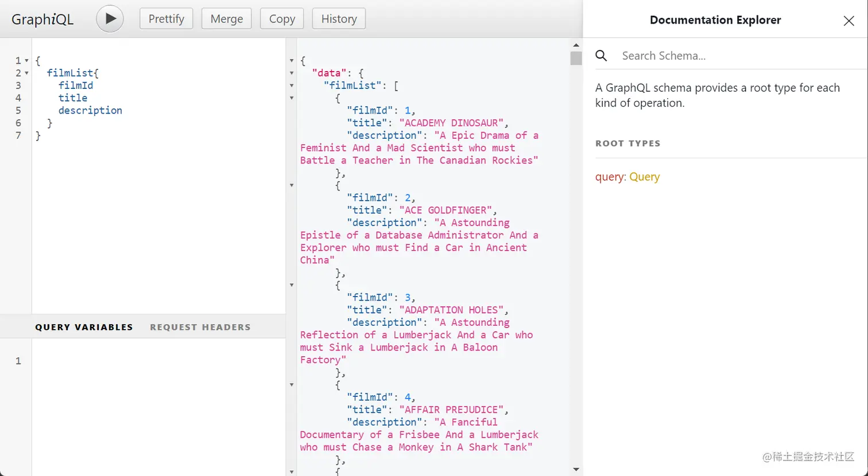Switch to the Query Variables tab
The width and height of the screenshot is (868, 476).
point(84,327)
